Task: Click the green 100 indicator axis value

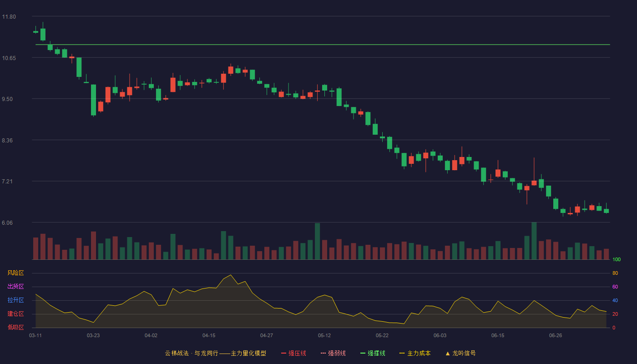Action: [617, 259]
